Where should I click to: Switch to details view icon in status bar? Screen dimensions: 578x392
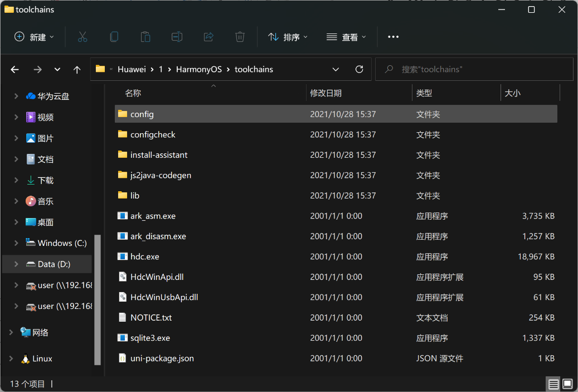[553, 384]
